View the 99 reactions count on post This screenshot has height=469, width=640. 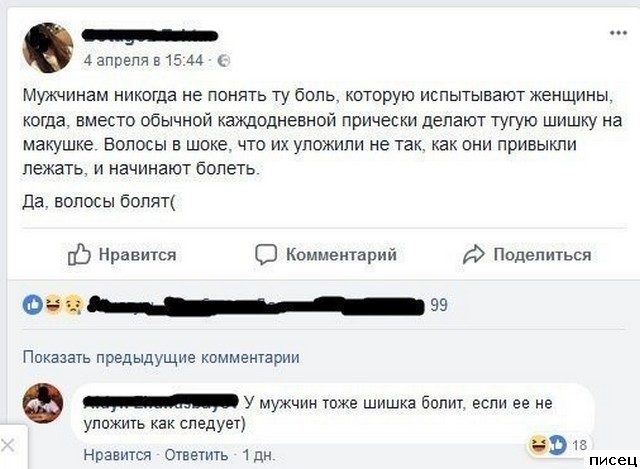pyautogui.click(x=438, y=306)
